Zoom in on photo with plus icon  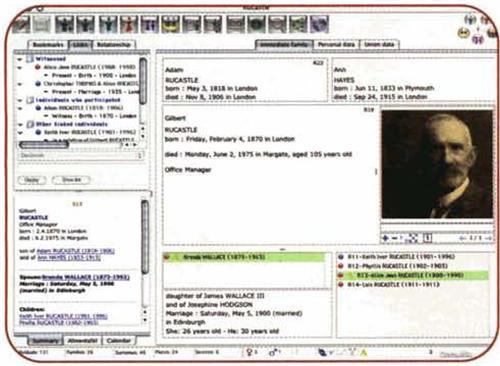tap(386, 238)
